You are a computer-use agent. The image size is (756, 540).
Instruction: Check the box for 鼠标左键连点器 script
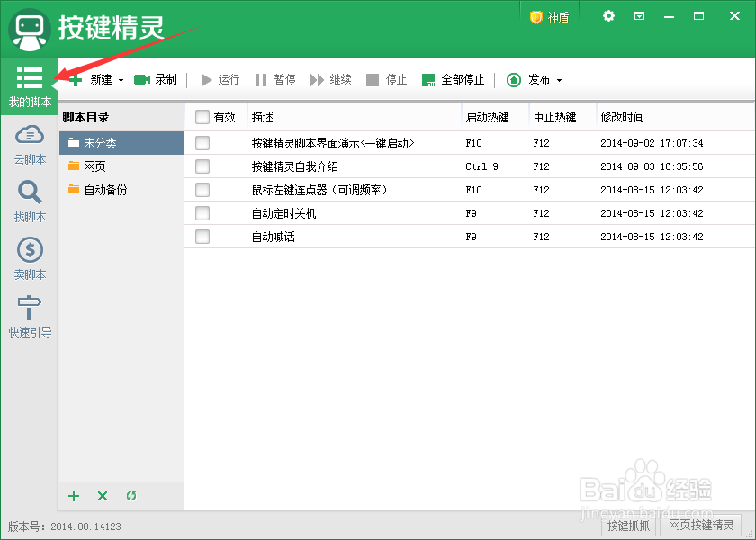202,190
